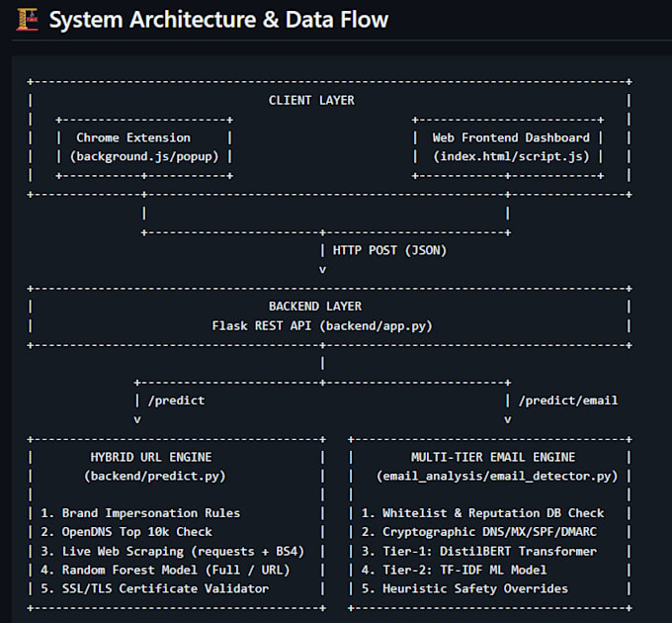Screen dimensions: 672x623
Task: Click '5. SSL/TLS Certificate Validator' line
Action: pyautogui.click(x=155, y=588)
